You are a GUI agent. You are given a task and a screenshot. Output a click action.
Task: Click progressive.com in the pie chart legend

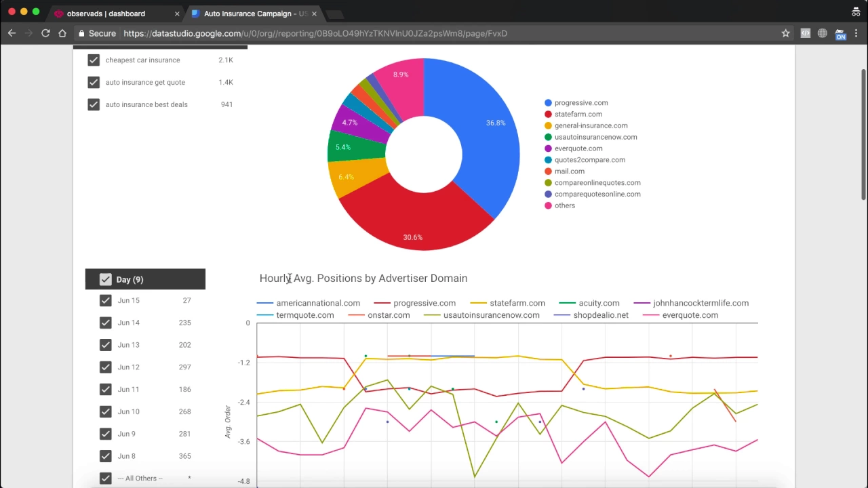click(x=581, y=103)
